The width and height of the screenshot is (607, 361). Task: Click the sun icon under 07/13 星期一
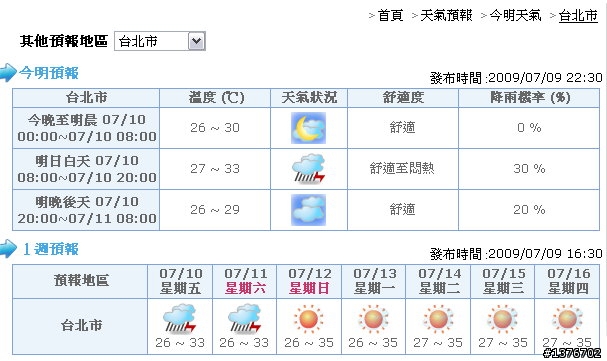point(373,319)
